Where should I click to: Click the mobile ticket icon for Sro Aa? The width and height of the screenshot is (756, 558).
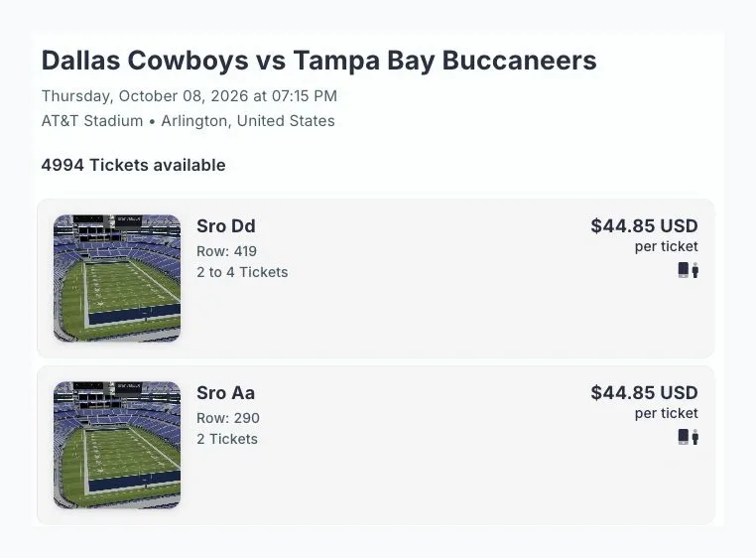[684, 437]
